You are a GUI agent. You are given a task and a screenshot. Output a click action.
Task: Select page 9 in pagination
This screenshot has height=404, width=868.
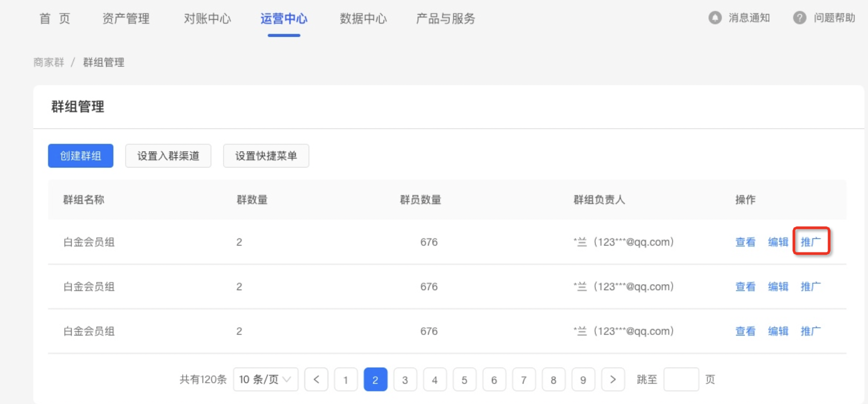(583, 379)
